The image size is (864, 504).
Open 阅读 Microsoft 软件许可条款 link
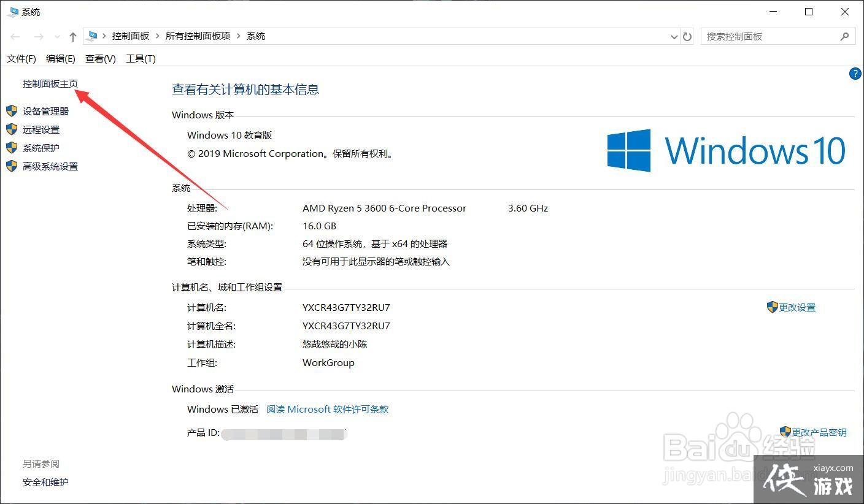click(328, 409)
